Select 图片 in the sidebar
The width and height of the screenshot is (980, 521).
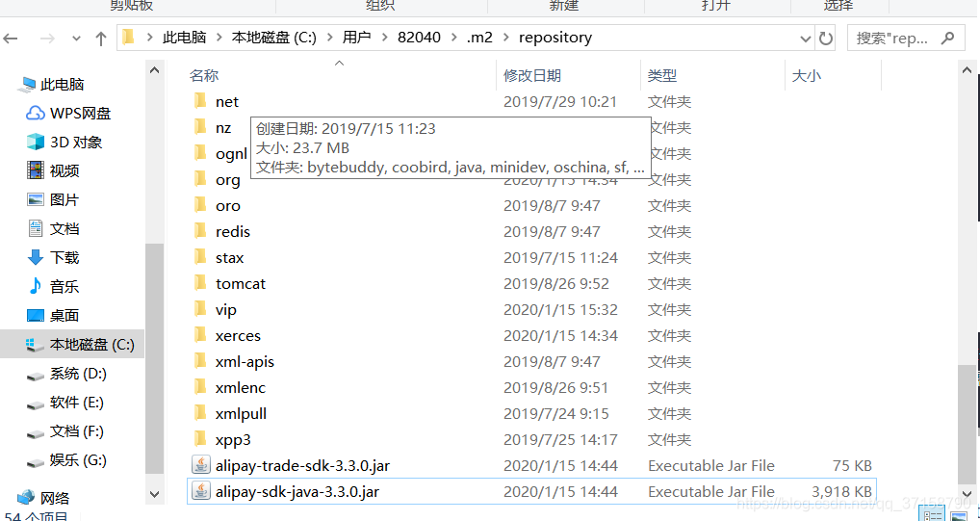53,199
